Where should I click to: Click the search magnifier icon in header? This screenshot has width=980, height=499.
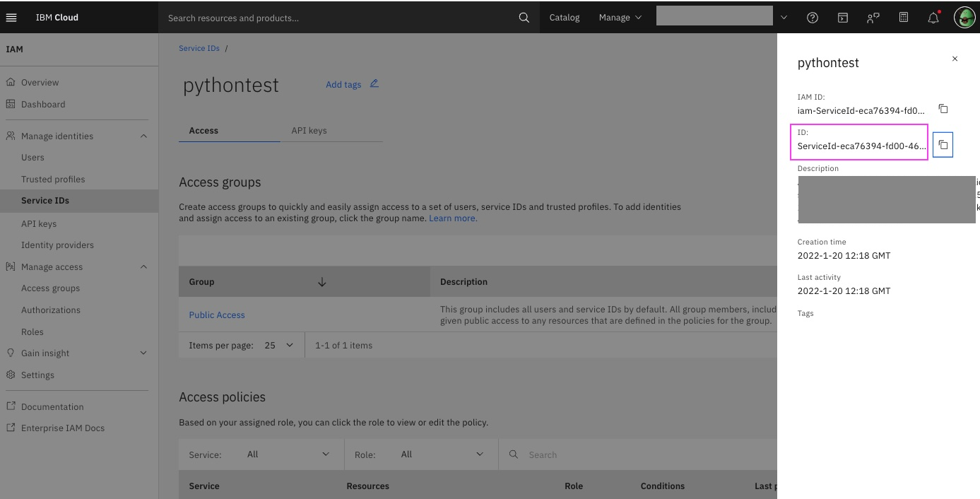(x=524, y=18)
